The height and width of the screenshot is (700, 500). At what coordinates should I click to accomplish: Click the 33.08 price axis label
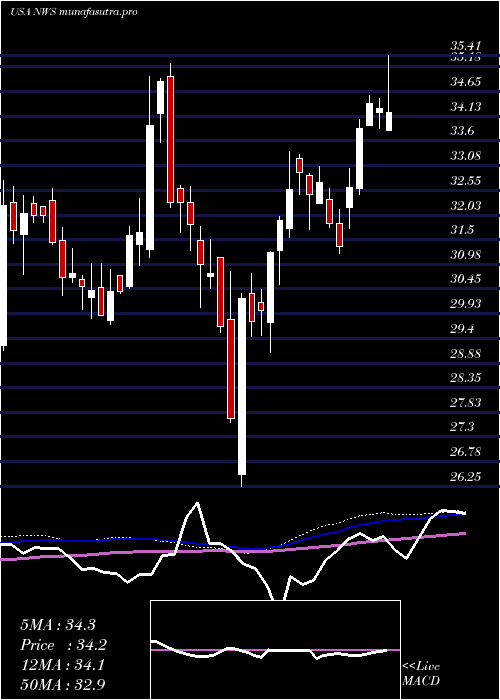pyautogui.click(x=465, y=156)
